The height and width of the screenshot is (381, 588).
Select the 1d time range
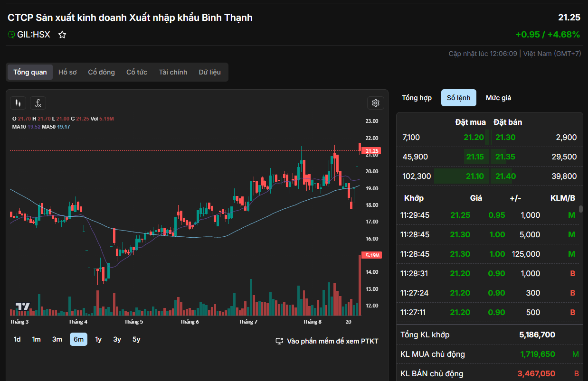[17, 339]
